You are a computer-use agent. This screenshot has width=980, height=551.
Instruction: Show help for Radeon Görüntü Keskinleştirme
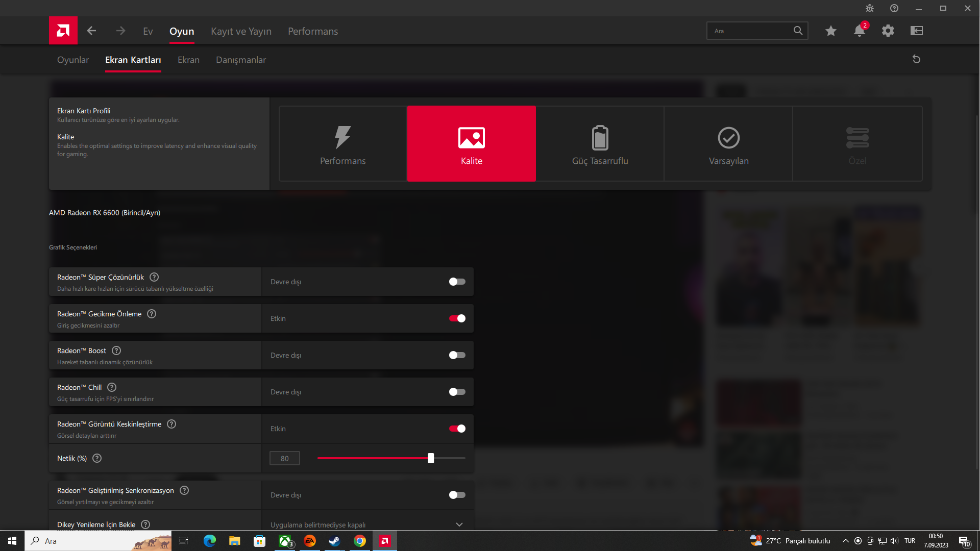(x=171, y=424)
